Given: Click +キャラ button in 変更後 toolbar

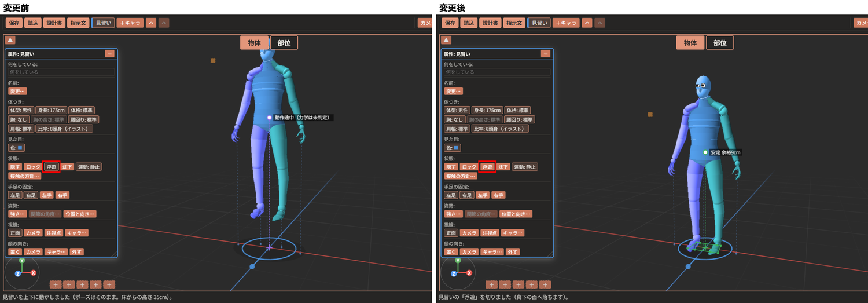Looking at the screenshot, I should 566,23.
